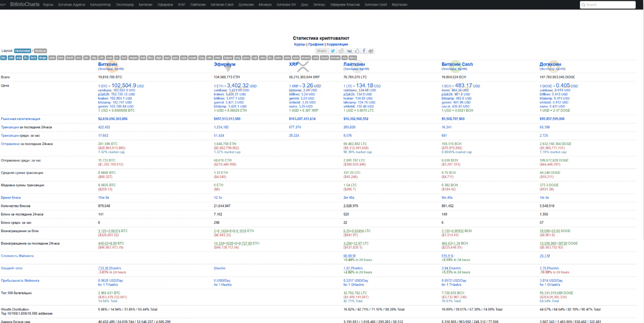644x323 pixels.
Task: Open the Графики link
Action: tap(316, 44)
